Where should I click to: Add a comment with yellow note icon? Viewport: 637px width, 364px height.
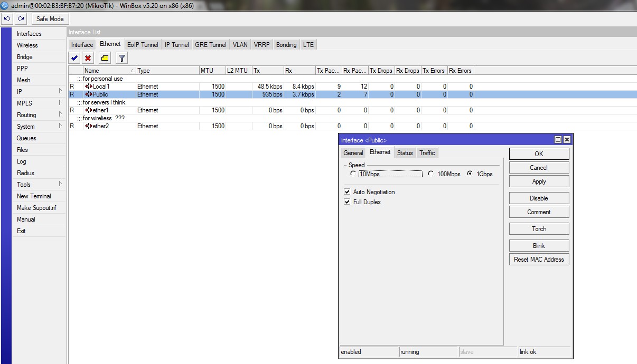pyautogui.click(x=105, y=58)
